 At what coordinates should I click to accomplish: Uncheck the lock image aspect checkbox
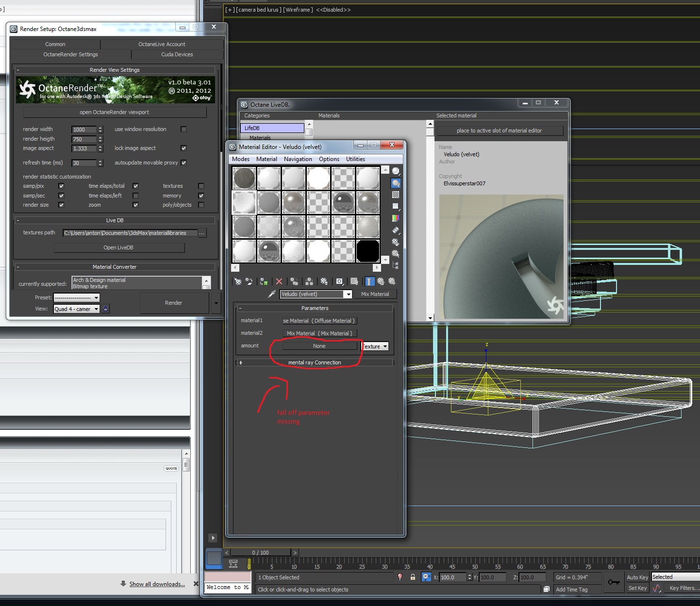pyautogui.click(x=183, y=148)
